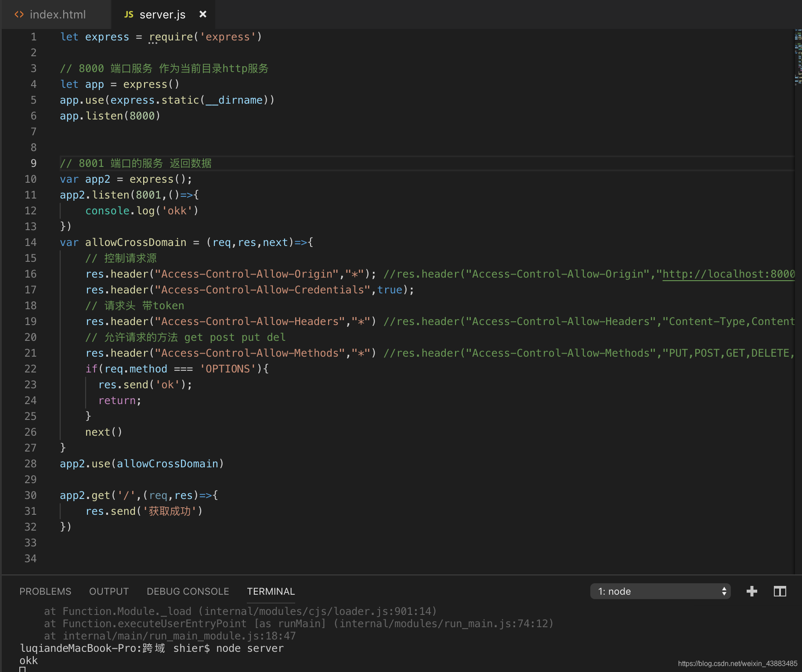
Task: Click "app2.get('/'" on line 30
Action: (x=98, y=495)
